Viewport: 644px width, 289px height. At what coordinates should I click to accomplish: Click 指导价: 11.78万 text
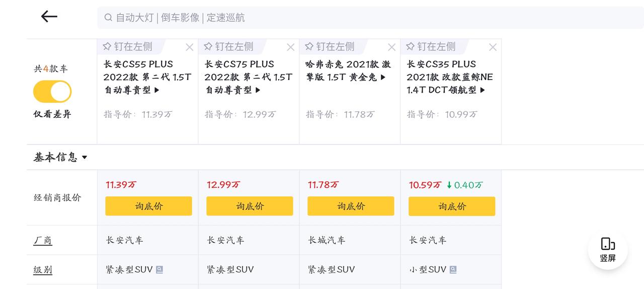(340, 114)
